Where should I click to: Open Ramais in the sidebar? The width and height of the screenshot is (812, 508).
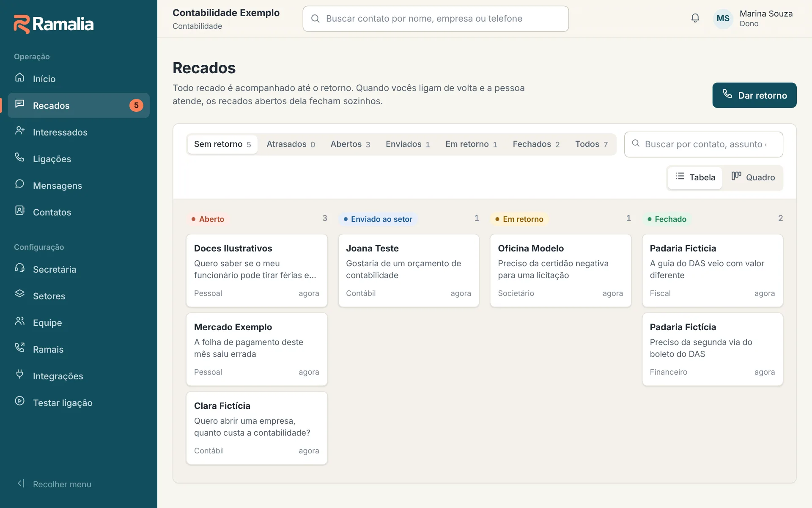tap(79, 349)
